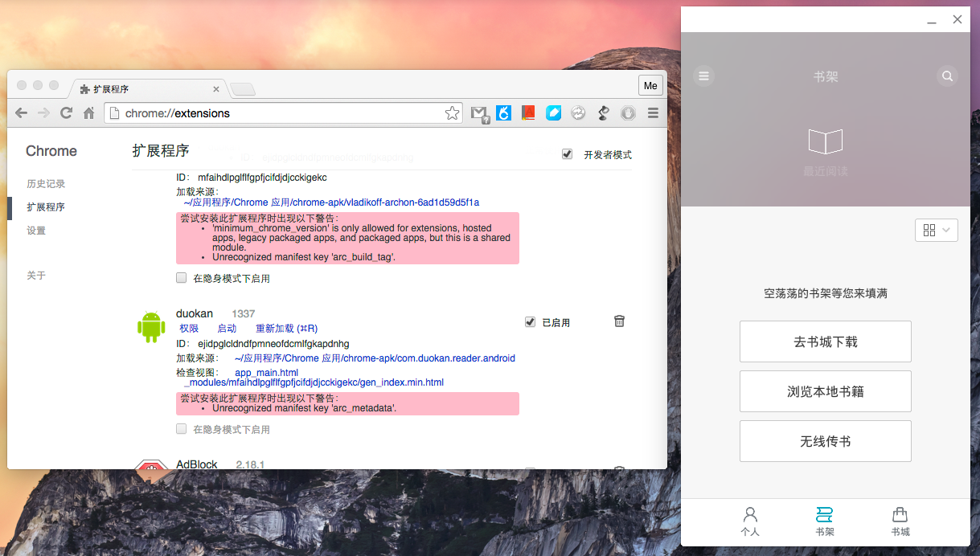
Task: Enable incognito mode for the duokan extension
Action: click(x=182, y=429)
